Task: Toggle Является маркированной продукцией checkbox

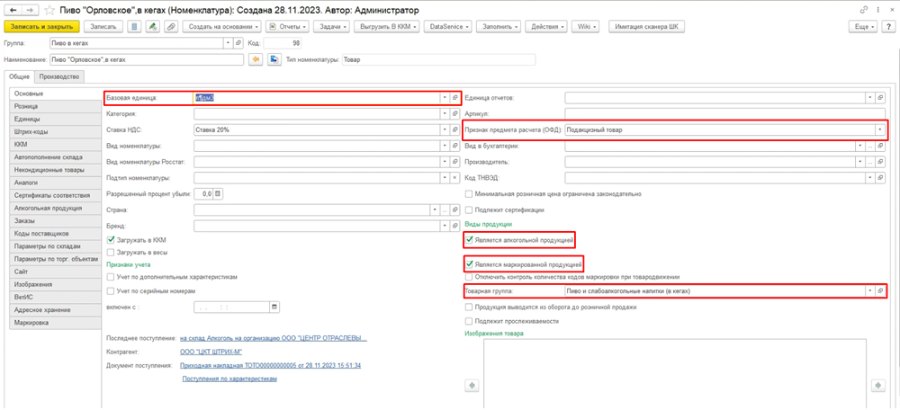Action: (470, 264)
